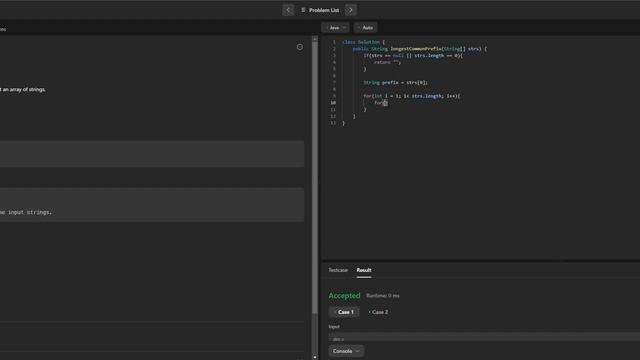Click the description panel vertical scrollbar

coord(315,178)
